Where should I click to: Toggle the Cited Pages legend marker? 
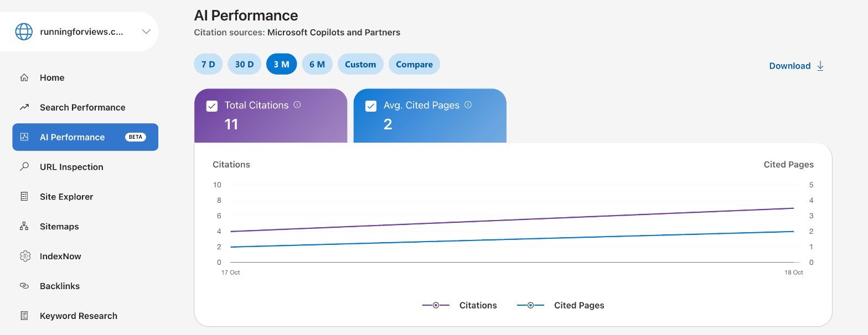[x=530, y=305]
